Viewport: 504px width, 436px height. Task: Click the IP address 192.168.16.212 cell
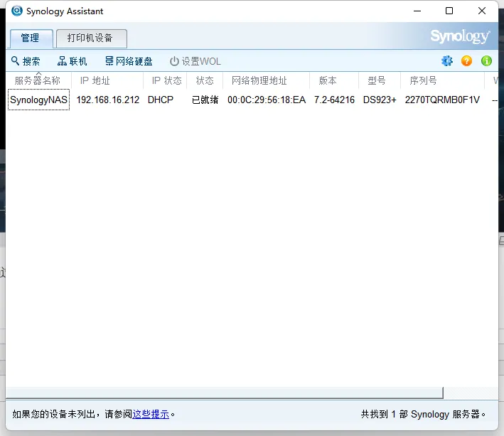pyautogui.click(x=107, y=100)
